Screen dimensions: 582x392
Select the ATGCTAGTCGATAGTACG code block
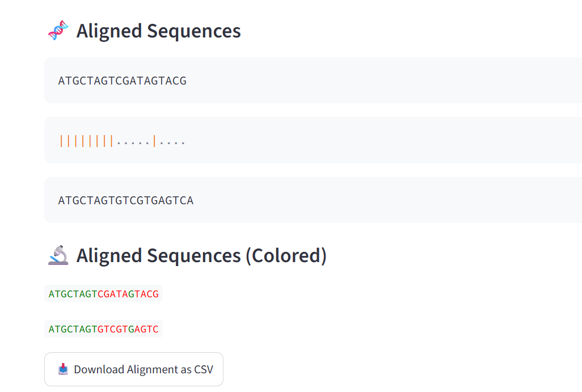pyautogui.click(x=313, y=81)
